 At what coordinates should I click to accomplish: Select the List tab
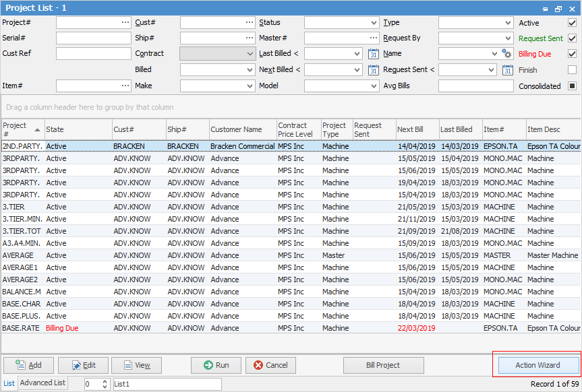[9, 383]
